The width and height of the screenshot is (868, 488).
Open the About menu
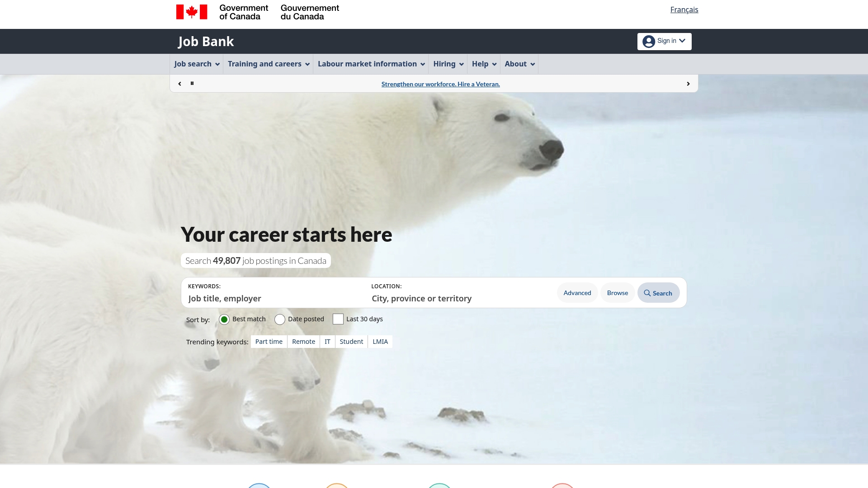point(519,64)
